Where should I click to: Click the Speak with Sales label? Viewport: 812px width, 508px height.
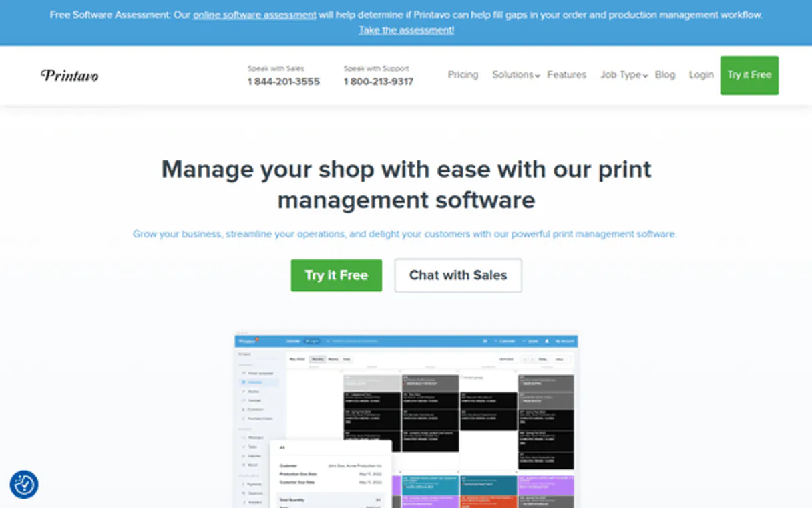pos(276,68)
